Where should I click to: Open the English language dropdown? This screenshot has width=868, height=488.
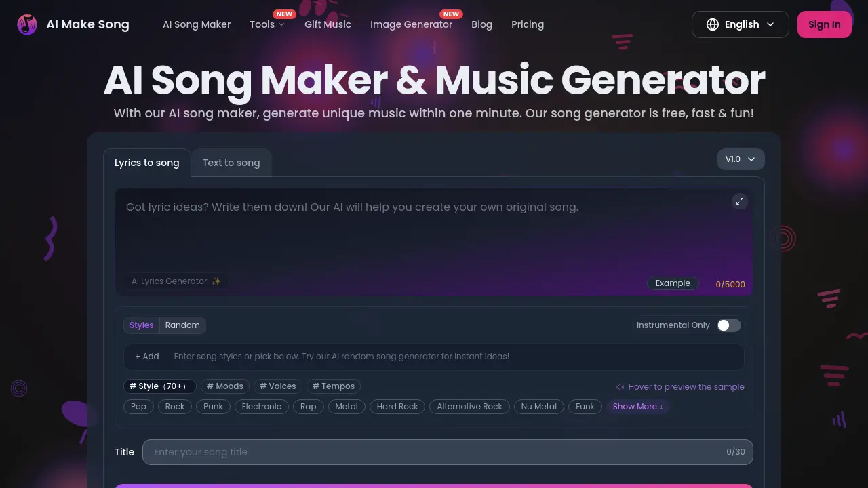pyautogui.click(x=741, y=24)
